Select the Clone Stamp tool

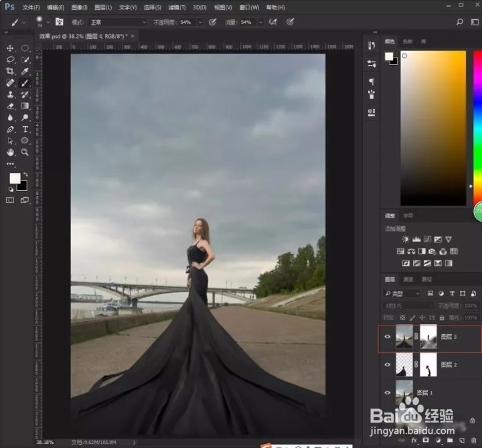pos(10,94)
